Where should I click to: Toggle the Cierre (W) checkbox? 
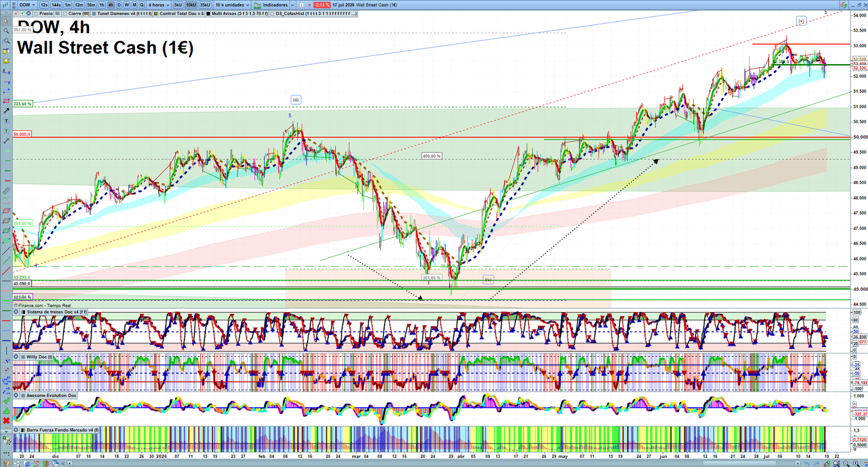(x=65, y=14)
